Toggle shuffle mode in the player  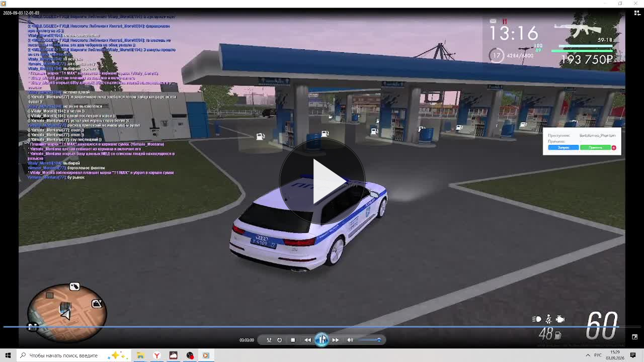(x=269, y=340)
